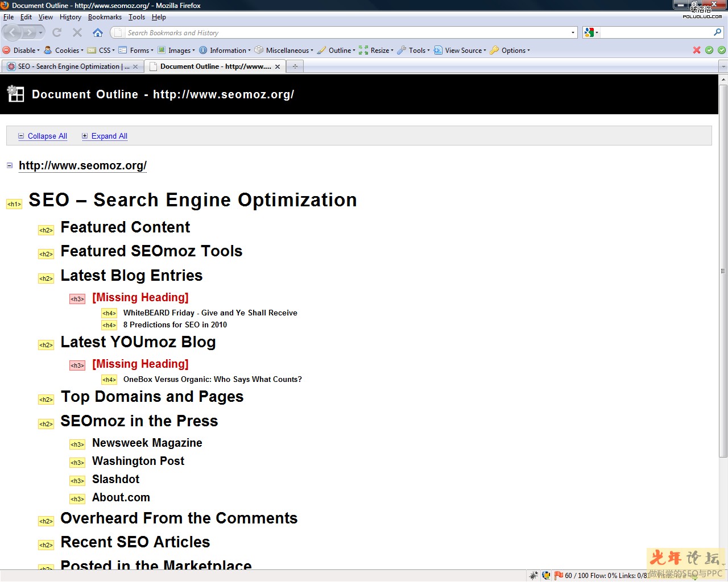The height and width of the screenshot is (582, 728).
Task: Click the Collapse All link
Action: coord(47,136)
